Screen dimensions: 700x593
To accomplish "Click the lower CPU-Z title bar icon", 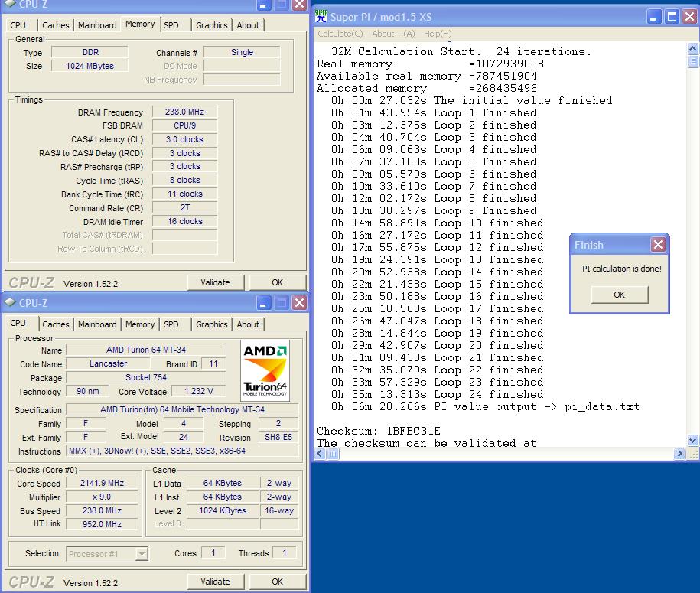I will pos(10,302).
